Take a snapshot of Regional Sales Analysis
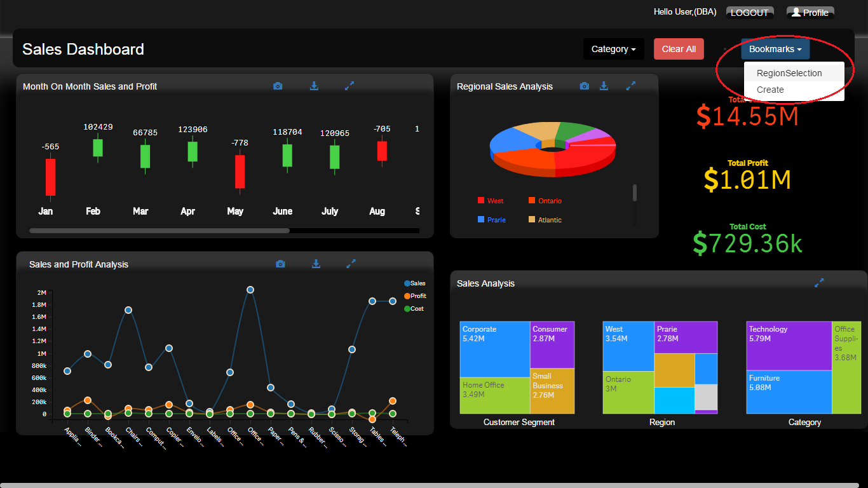Image resolution: width=868 pixels, height=488 pixels. pyautogui.click(x=584, y=86)
